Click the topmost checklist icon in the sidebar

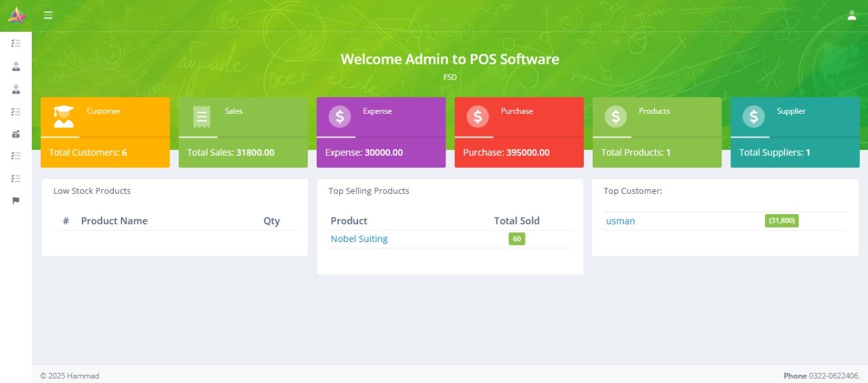point(16,43)
